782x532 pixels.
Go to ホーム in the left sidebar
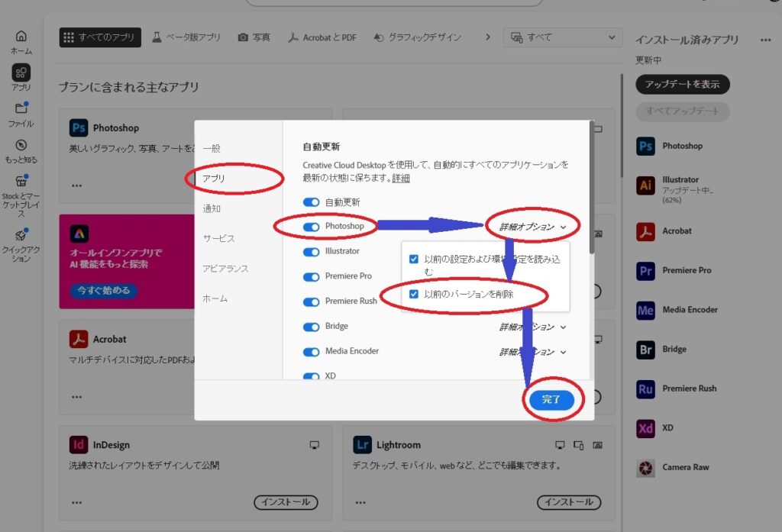pyautogui.click(x=21, y=42)
